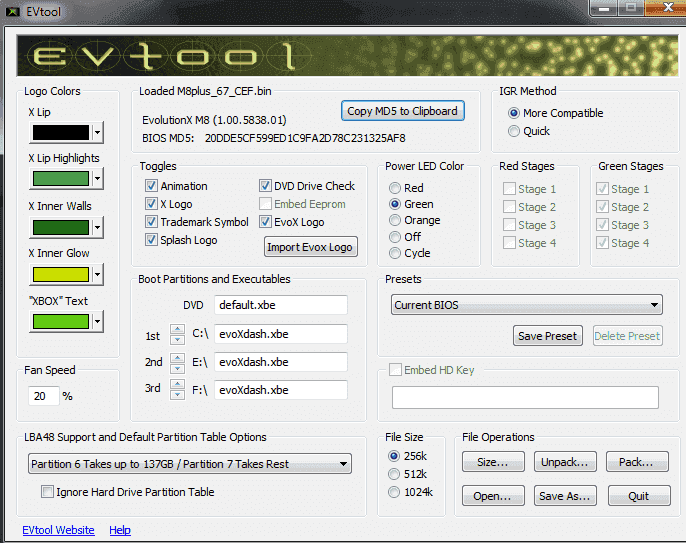Click the bright green "XBOX" Text swatch
The height and width of the screenshot is (543, 686).
[61, 322]
